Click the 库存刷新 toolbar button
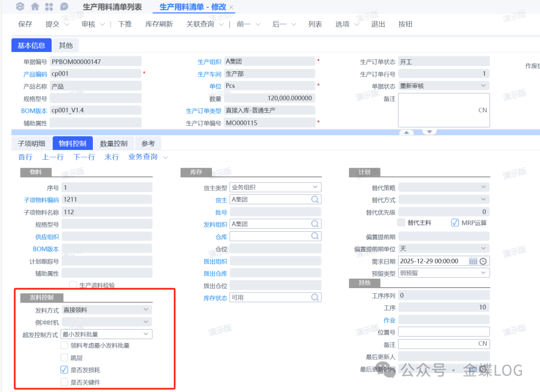The width and height of the screenshot is (540, 392). [x=159, y=24]
